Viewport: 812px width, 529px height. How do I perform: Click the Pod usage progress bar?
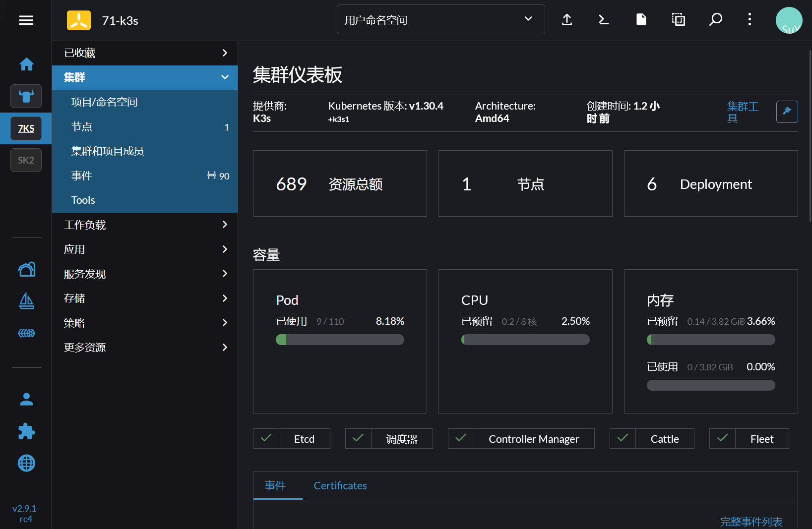tap(340, 340)
